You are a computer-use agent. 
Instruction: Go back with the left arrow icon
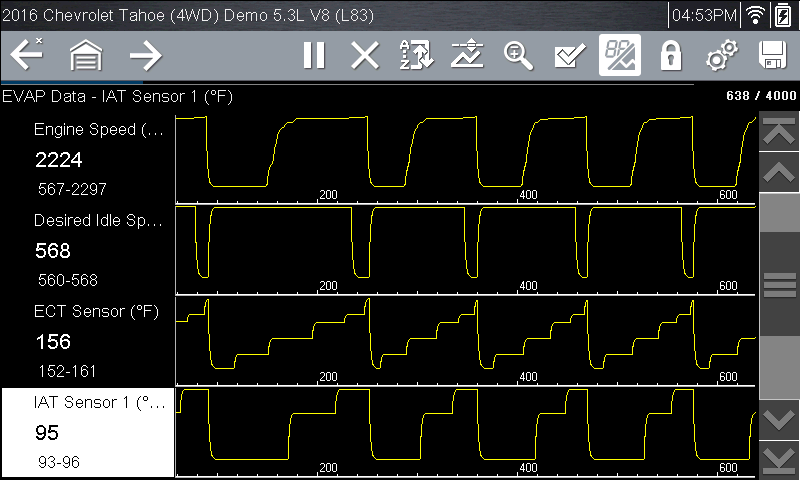27,56
